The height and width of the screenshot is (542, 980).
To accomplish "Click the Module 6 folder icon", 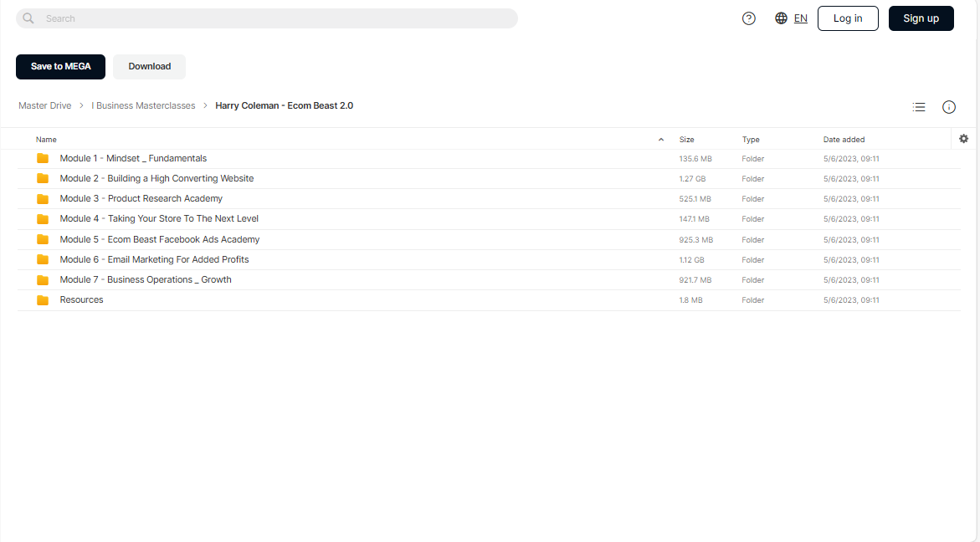I will [x=43, y=259].
